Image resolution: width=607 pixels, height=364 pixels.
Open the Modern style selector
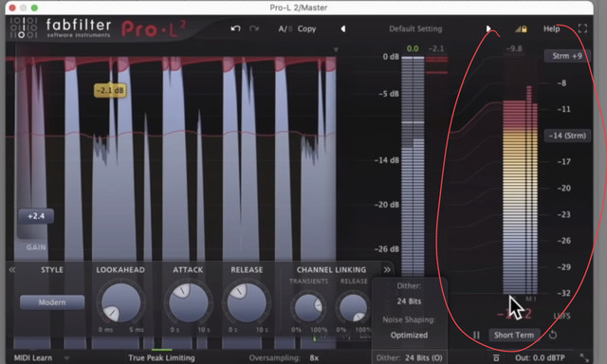click(52, 302)
